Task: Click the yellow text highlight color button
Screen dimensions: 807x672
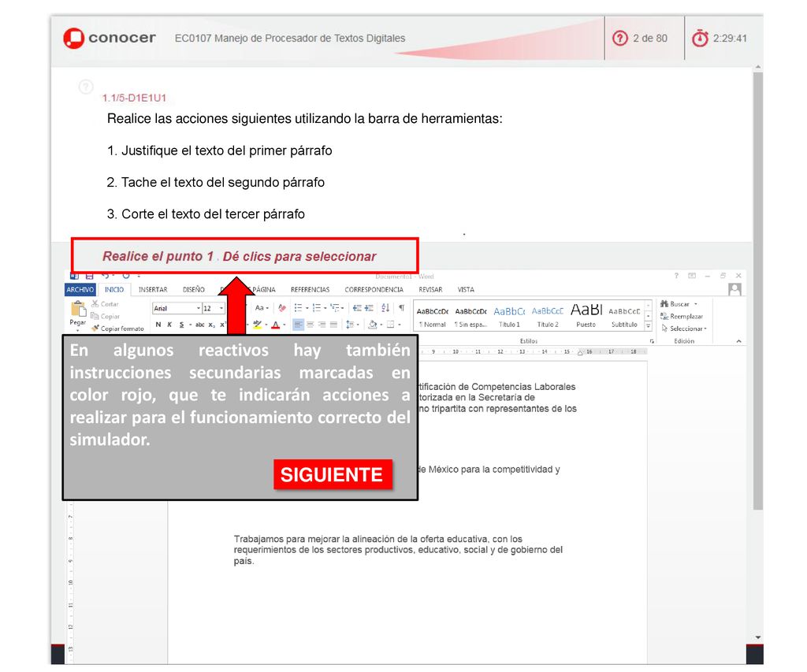Action: pyautogui.click(x=258, y=325)
